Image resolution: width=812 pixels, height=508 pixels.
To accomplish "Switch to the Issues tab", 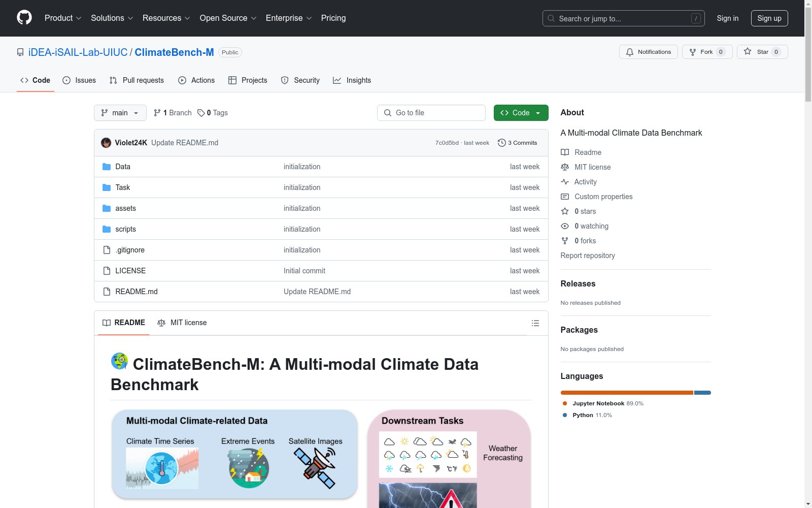I will pos(79,80).
